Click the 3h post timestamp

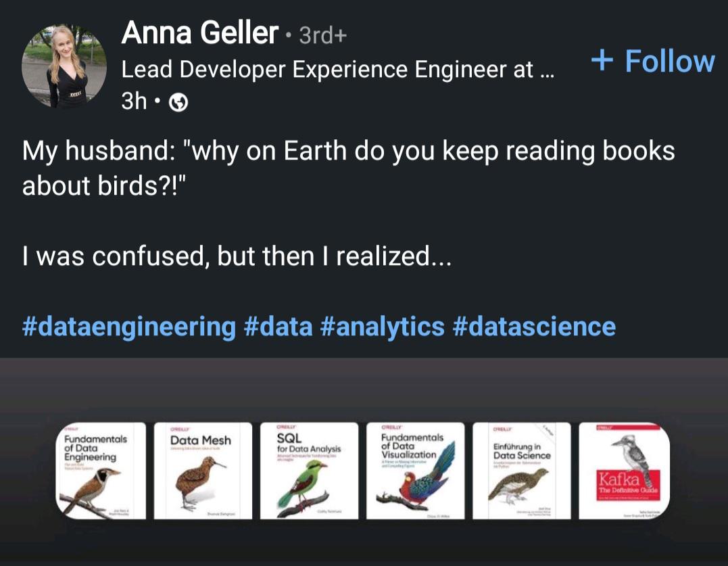tap(134, 101)
